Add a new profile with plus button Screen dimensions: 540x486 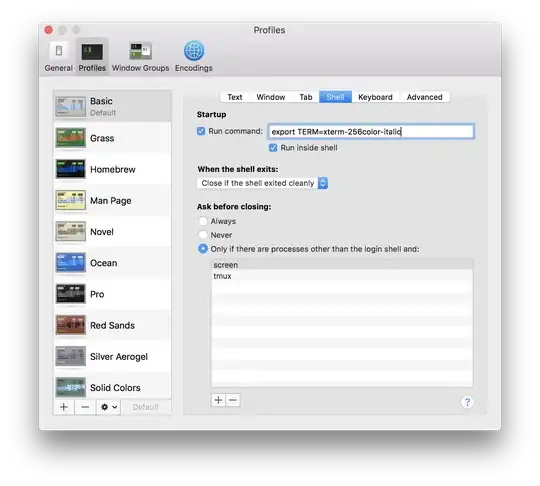(x=64, y=407)
